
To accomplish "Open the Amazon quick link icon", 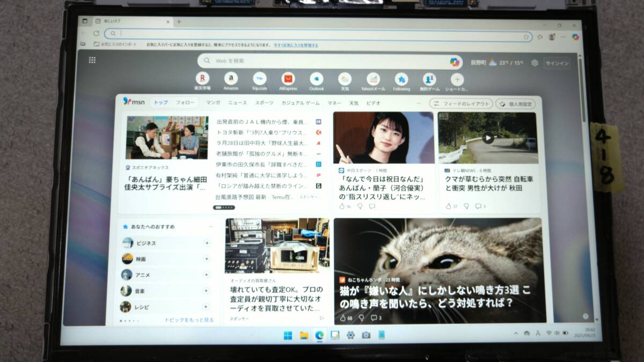I will 231,79.
